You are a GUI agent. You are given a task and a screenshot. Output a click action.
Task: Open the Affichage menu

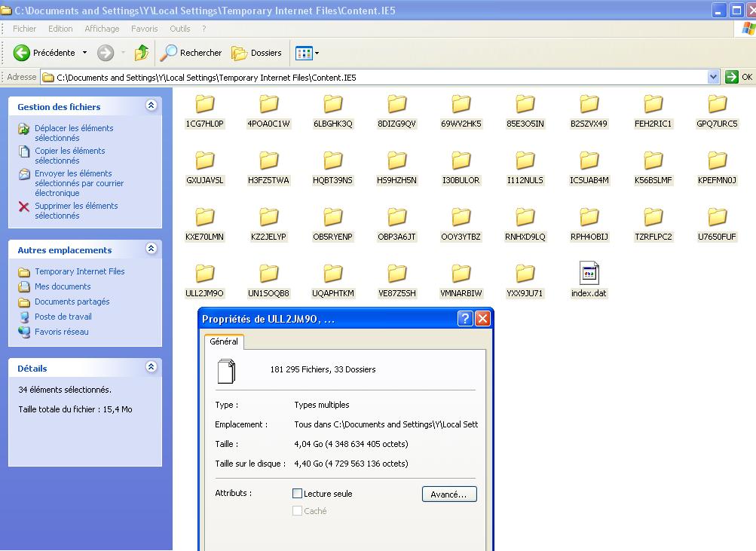point(102,29)
